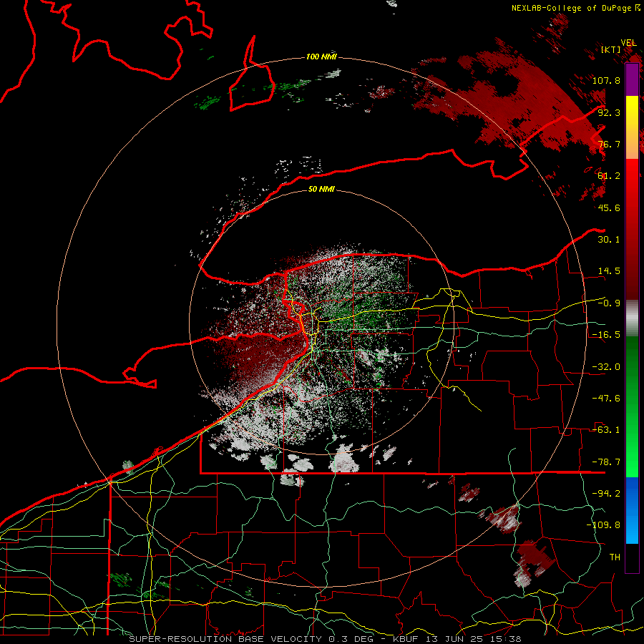Screen dimensions: 644x644
Task: Click the gray near-zero segment of color bar
Action: point(632,318)
